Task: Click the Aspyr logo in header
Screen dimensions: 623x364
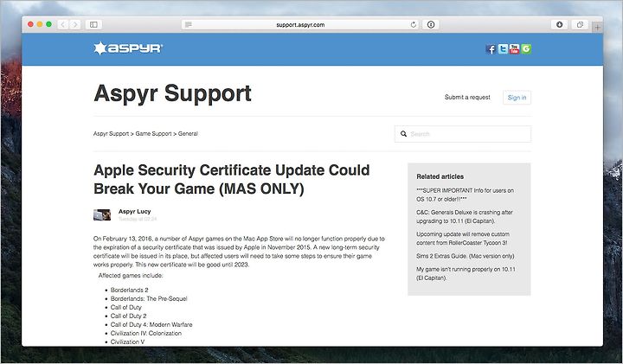Action: (x=128, y=48)
